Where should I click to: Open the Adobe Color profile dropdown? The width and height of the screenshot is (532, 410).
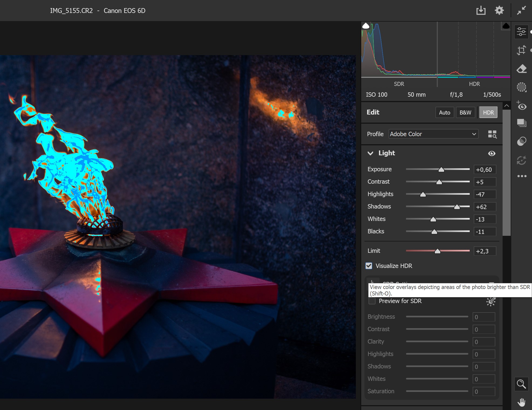[433, 134]
